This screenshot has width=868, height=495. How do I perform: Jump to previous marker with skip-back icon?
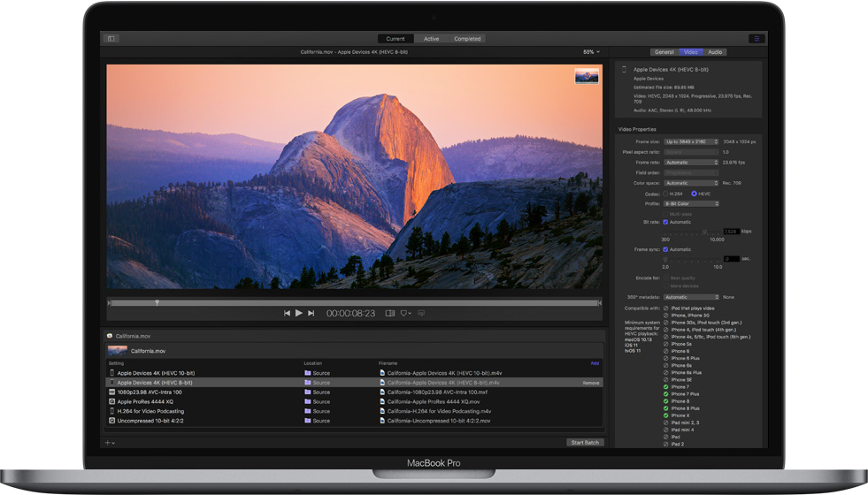point(287,313)
